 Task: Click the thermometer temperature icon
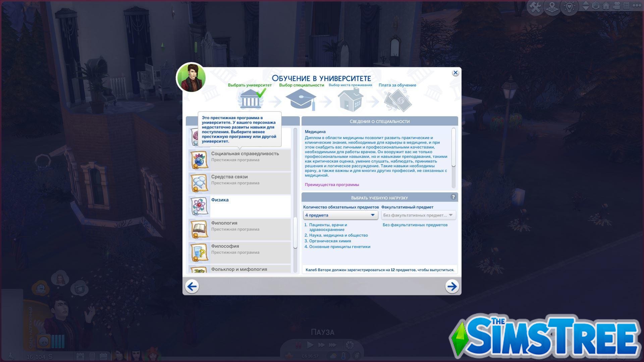tap(344, 356)
